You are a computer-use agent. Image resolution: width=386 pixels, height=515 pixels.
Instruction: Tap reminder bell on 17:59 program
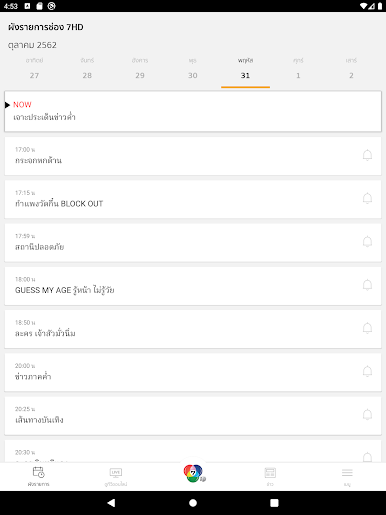point(367,242)
